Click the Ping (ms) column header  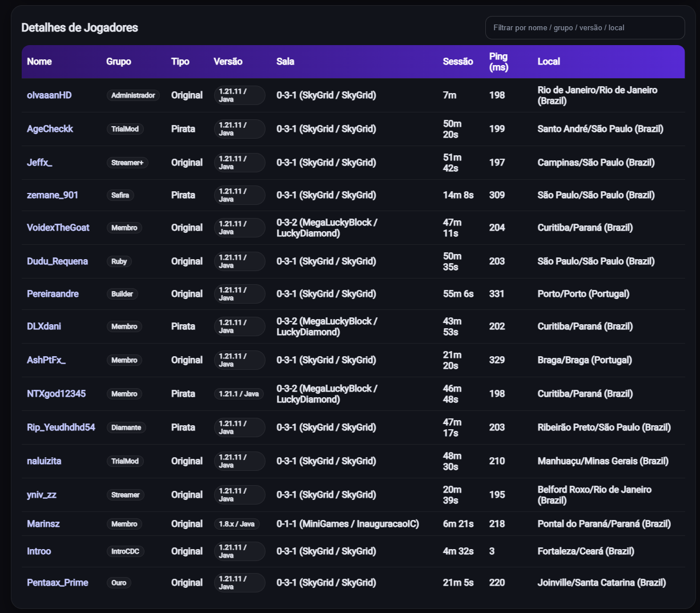[498, 62]
